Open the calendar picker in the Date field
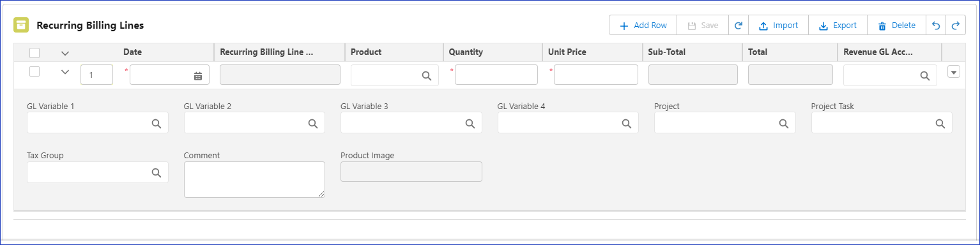 (x=198, y=75)
